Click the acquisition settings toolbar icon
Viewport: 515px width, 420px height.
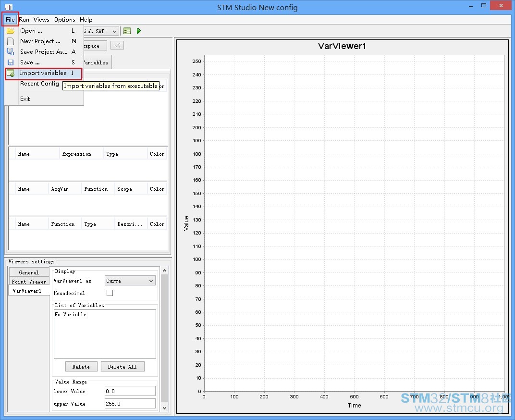[127, 31]
